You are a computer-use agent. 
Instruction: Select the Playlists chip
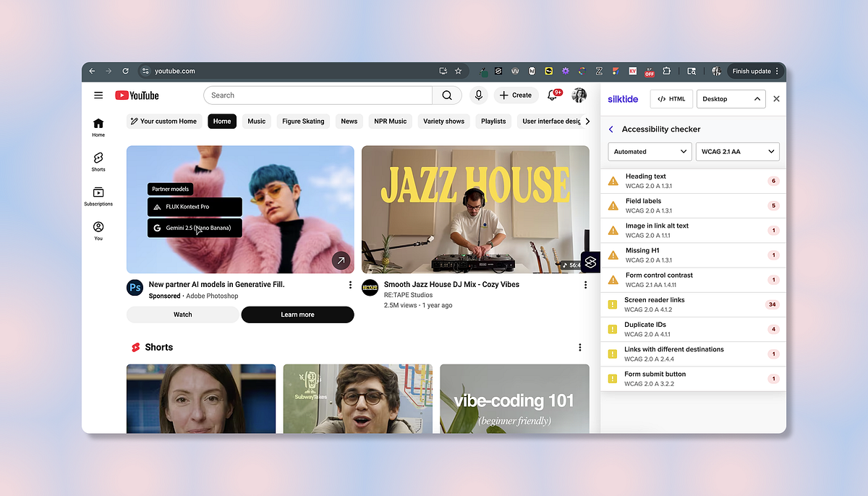click(493, 121)
